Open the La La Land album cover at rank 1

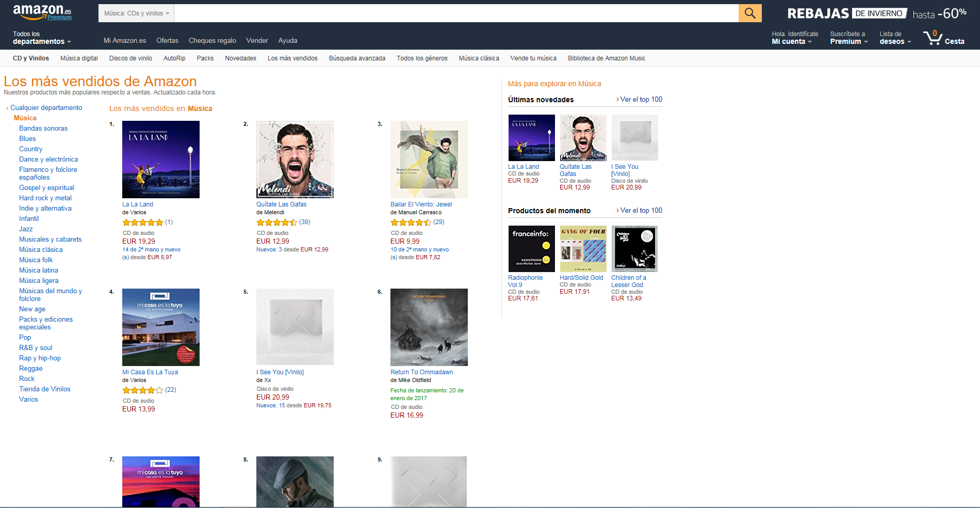point(161,160)
